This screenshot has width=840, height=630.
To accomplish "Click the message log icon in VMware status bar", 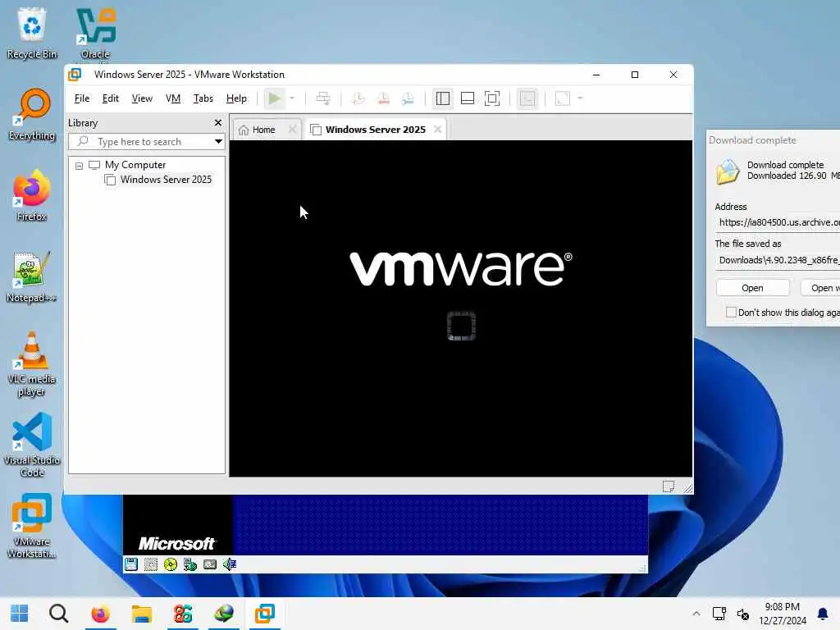I will pyautogui.click(x=668, y=486).
